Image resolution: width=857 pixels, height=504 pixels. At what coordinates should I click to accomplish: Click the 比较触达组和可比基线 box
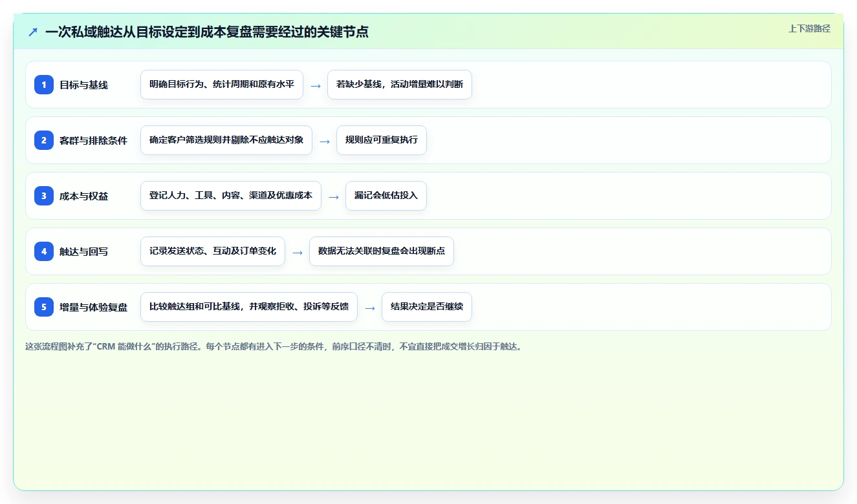[x=249, y=307]
